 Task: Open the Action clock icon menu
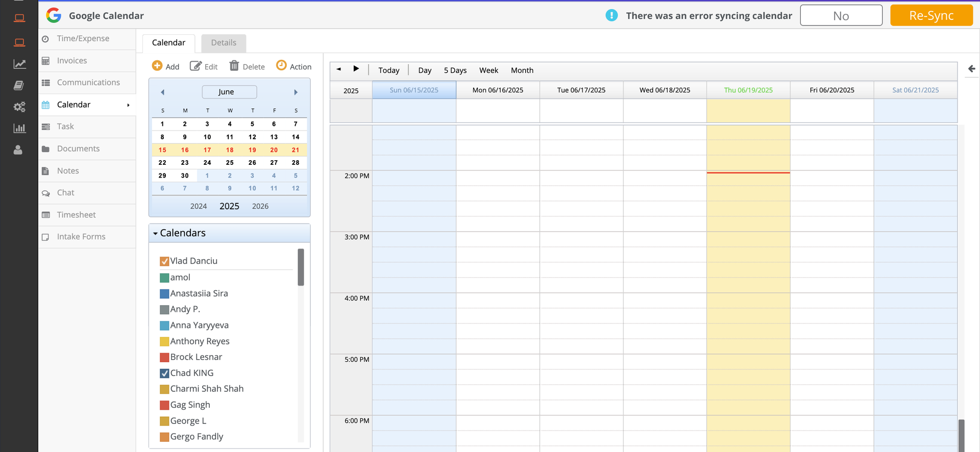(281, 65)
